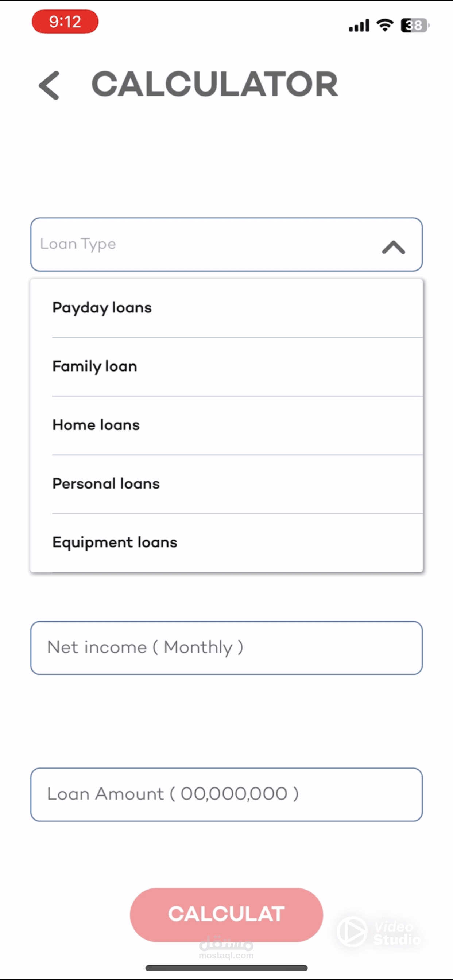Viewport: 453px width, 980px height.
Task: Tap the cellular signal bars icon
Action: pos(359,26)
